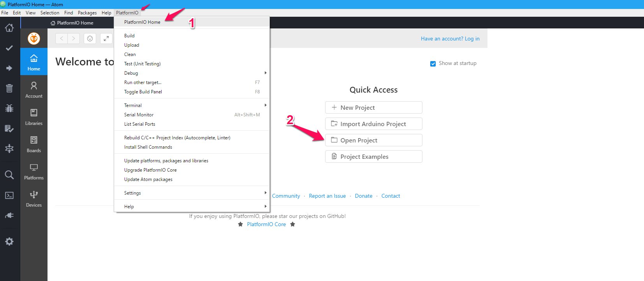Click Have an account? Log in link
The width and height of the screenshot is (644, 281).
(x=450, y=39)
